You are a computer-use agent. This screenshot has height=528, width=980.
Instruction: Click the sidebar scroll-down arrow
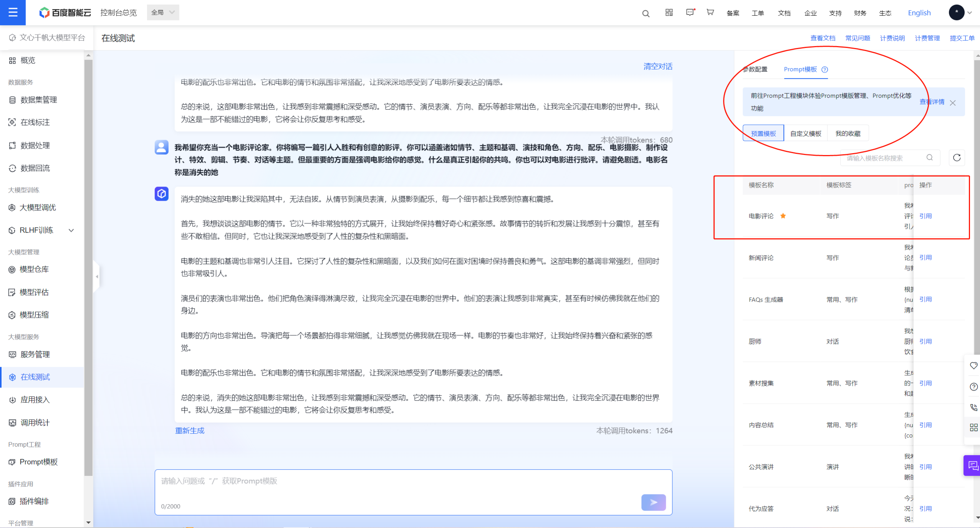pos(88,523)
